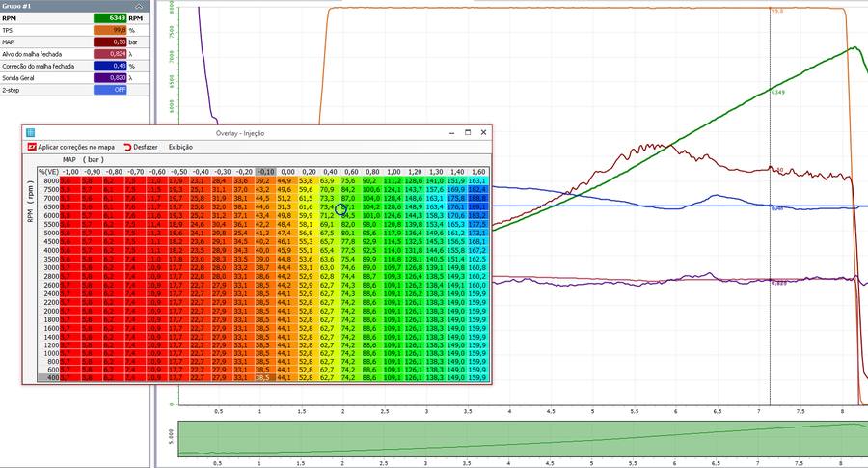Collapse the Grupo #1 panel chevron
868x468 pixels.
pyautogui.click(x=138, y=6)
